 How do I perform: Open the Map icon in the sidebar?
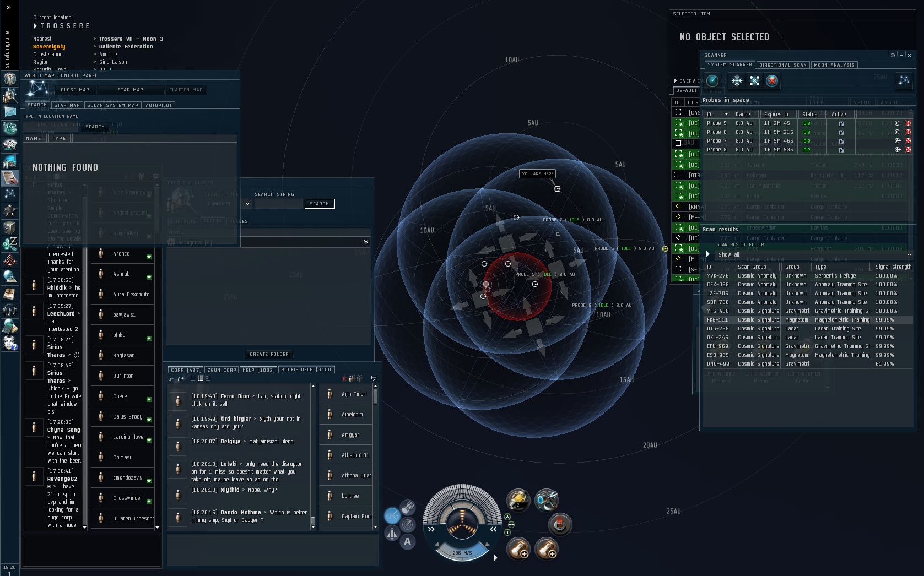pos(10,194)
